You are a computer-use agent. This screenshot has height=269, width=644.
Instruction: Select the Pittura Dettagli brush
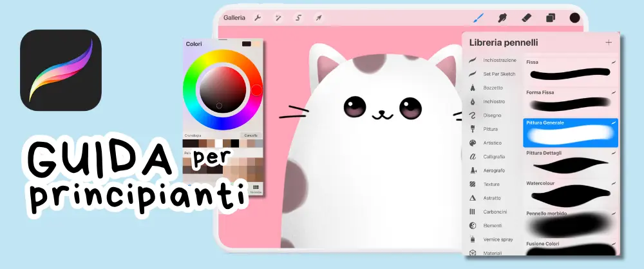[571, 163]
